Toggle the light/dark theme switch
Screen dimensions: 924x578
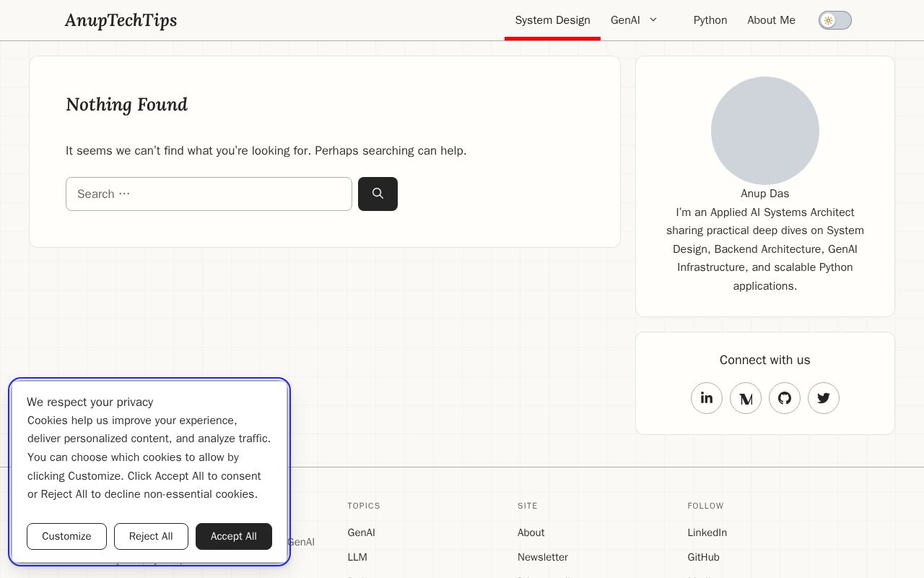coord(835,20)
